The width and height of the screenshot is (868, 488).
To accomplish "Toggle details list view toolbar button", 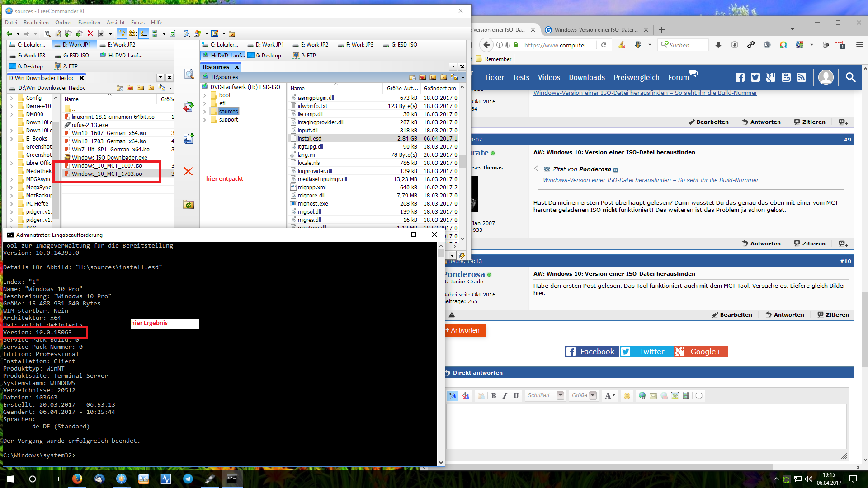I will pos(144,33).
